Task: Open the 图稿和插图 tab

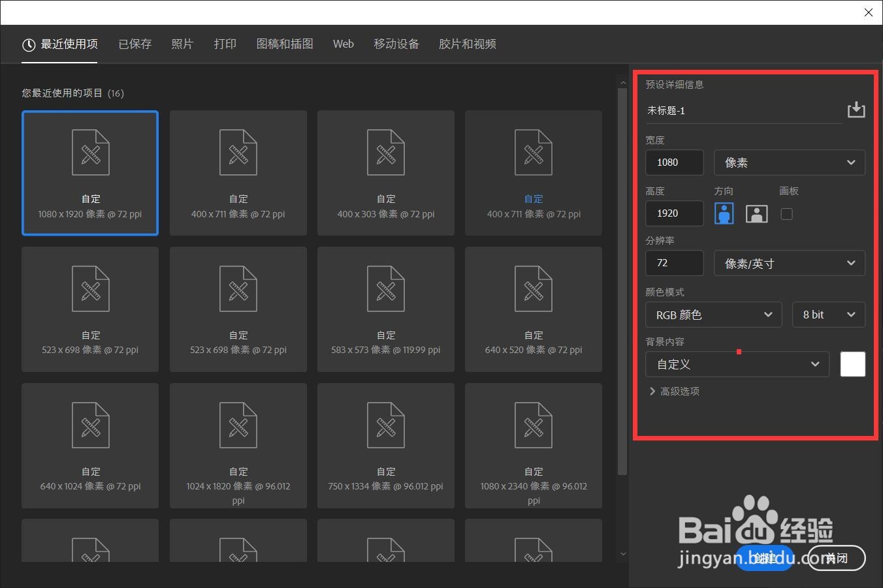Action: point(285,44)
